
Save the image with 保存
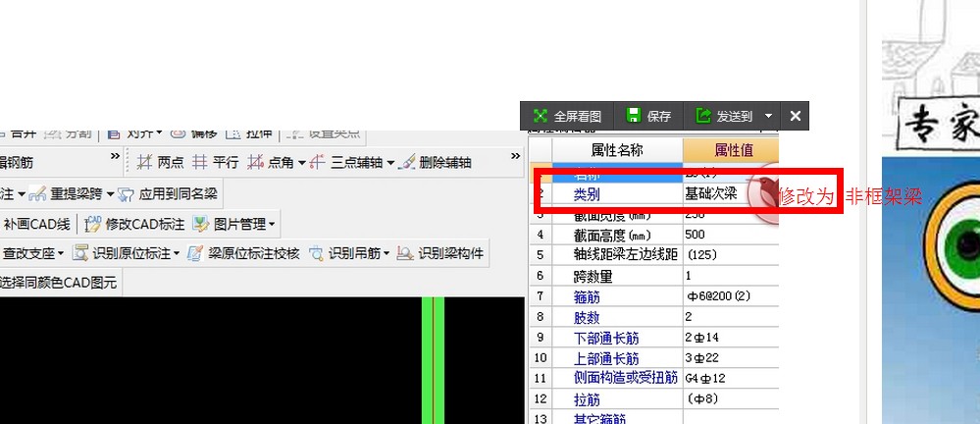pos(648,117)
